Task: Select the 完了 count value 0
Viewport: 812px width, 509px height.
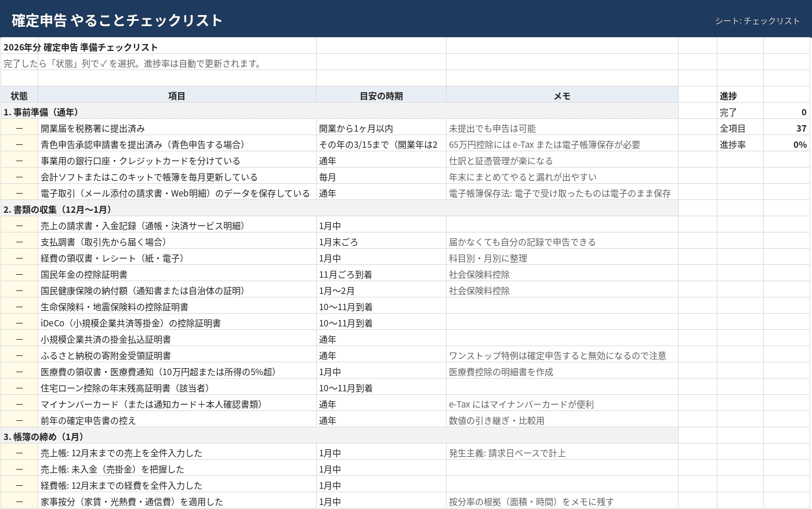Action: (786, 112)
